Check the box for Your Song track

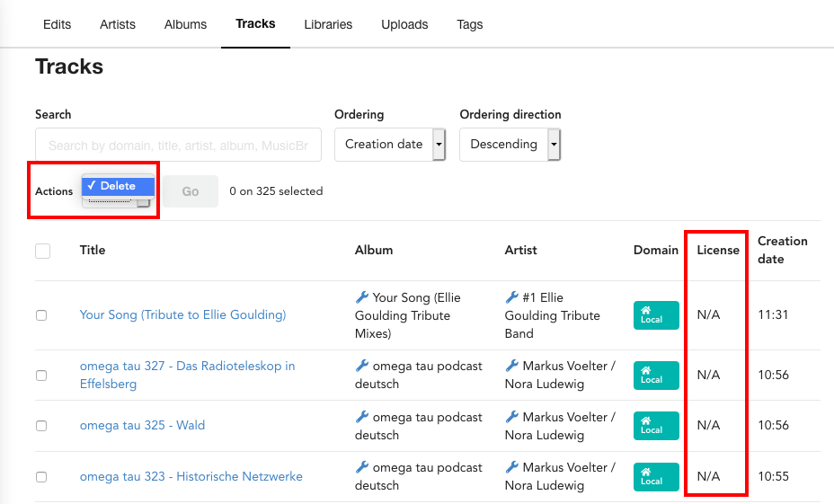[41, 315]
